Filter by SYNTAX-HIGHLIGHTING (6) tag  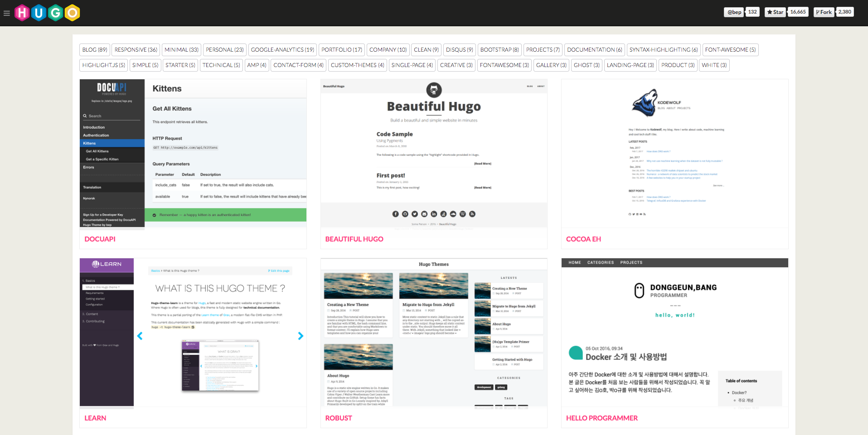tap(664, 50)
